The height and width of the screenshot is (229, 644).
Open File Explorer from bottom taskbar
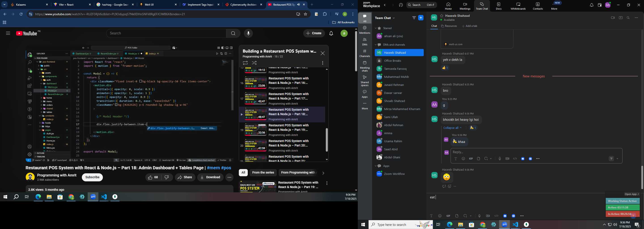pyautogui.click(x=460, y=225)
